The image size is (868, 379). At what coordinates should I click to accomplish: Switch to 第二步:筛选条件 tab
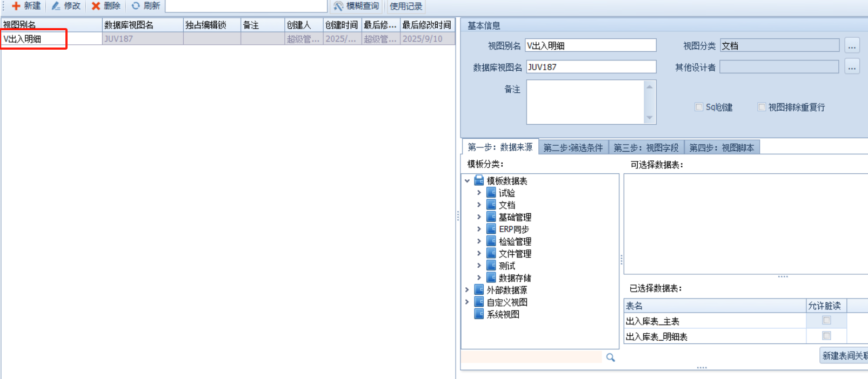tap(573, 147)
